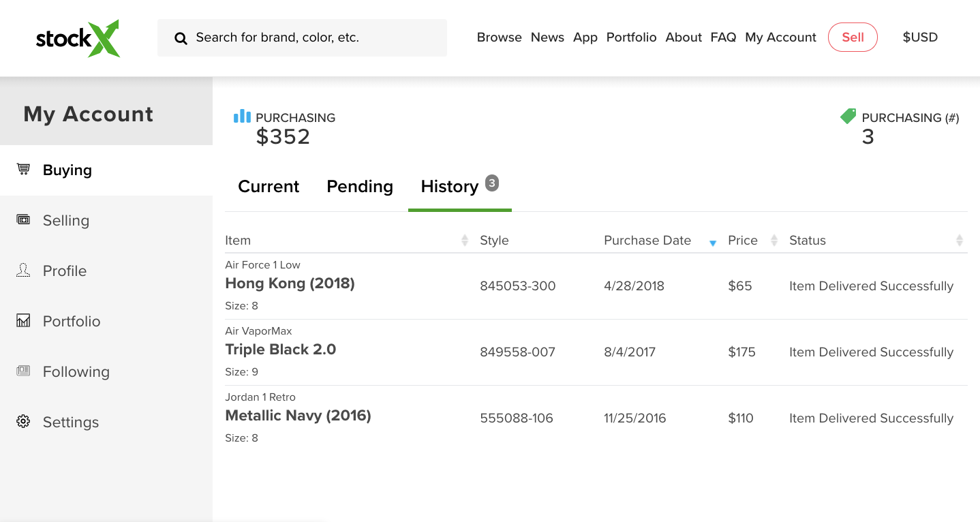Sort table by Price column arrows
980x522 pixels.
[774, 240]
